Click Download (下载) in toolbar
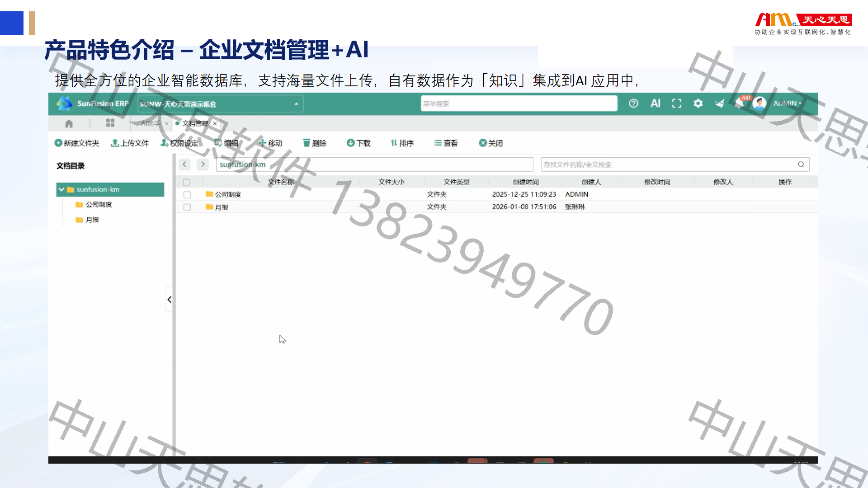 coord(359,143)
